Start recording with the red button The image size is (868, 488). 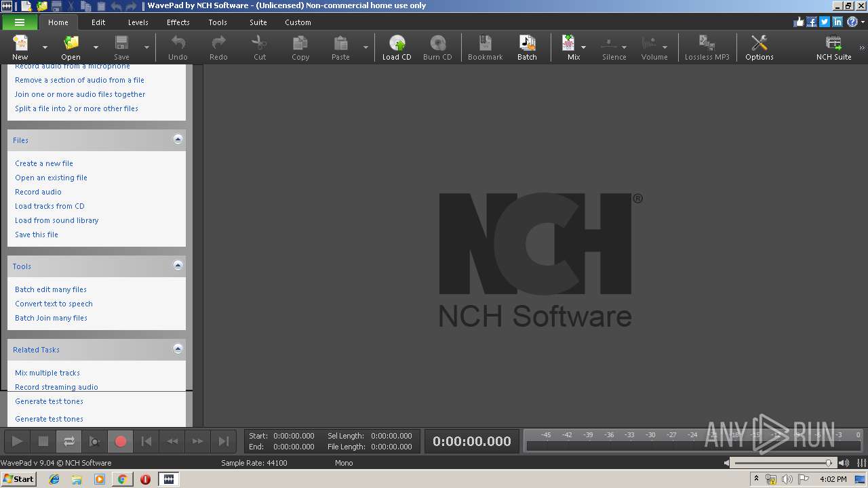click(x=121, y=441)
